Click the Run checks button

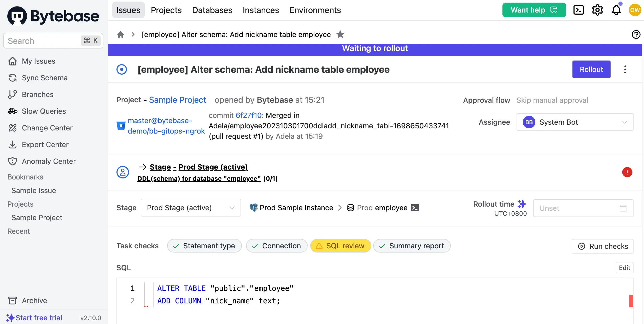pyautogui.click(x=602, y=246)
